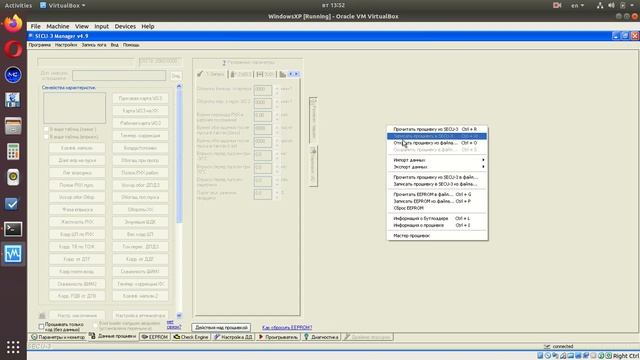Viewport: 640px width, 360px height.
Task: Open the VirtualBox Machine menu
Action: pyautogui.click(x=58, y=26)
